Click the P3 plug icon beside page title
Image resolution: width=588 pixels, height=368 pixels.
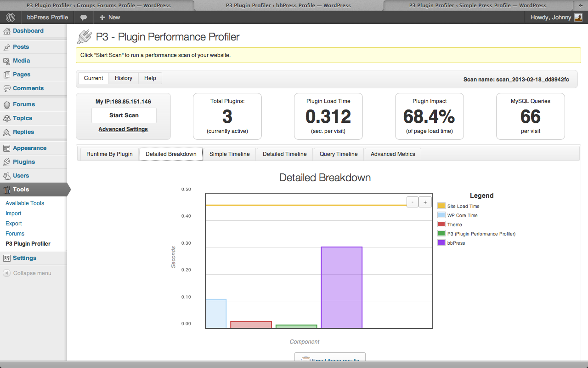coord(85,37)
